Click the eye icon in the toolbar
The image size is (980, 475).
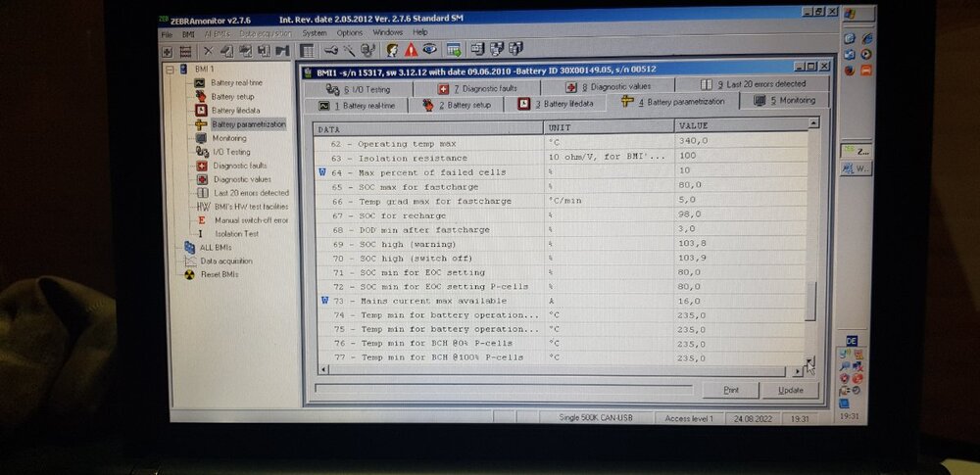tap(429, 49)
